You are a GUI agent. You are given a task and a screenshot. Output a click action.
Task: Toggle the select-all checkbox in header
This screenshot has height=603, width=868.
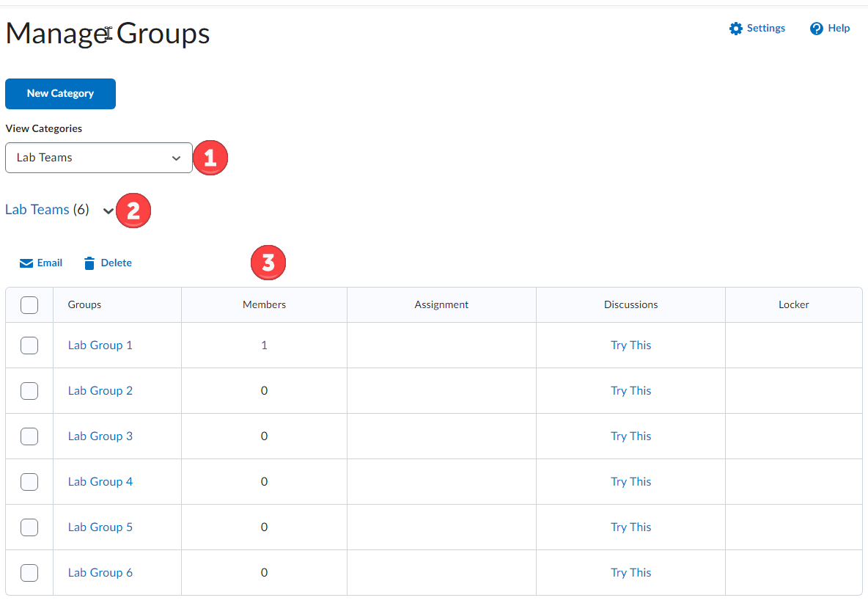pos(29,305)
